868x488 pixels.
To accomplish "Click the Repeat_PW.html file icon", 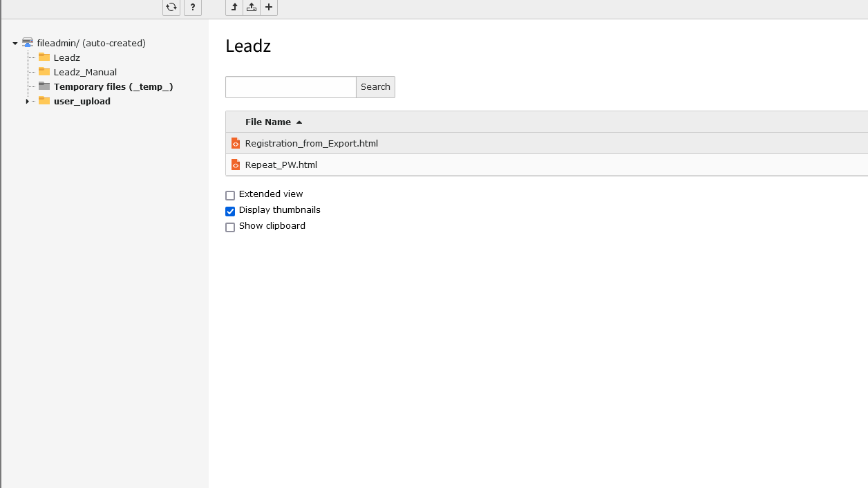I will (236, 165).
